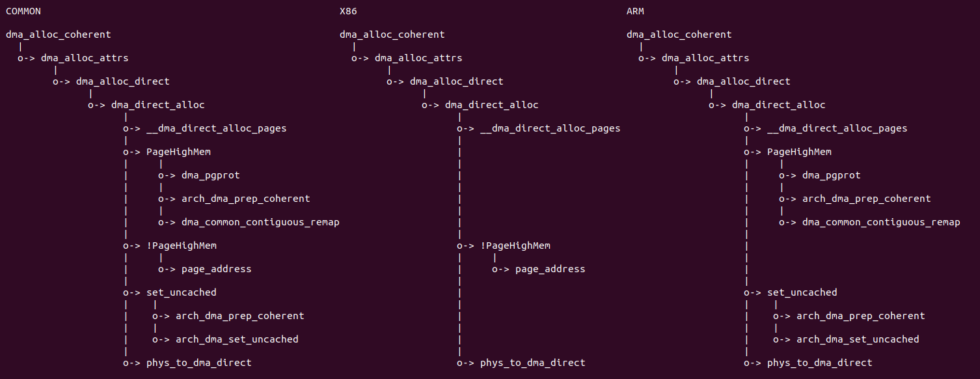Select __dma_direct_alloc_pages in the COMMON tree

[x=216, y=129]
